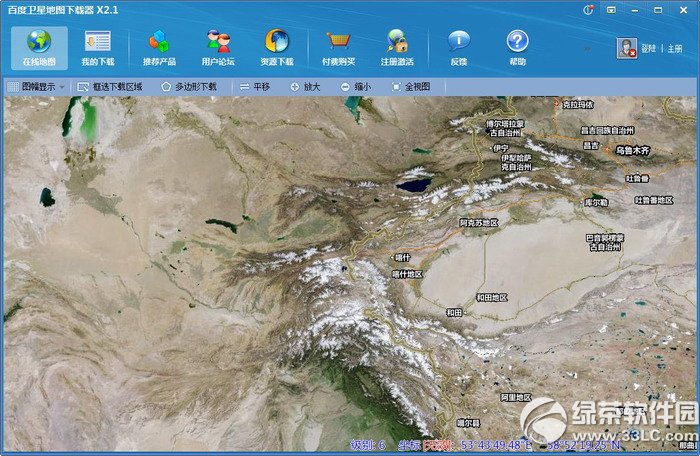Click the 昌吉回族自治州 label on map
This screenshot has width=700, height=456.
[607, 130]
